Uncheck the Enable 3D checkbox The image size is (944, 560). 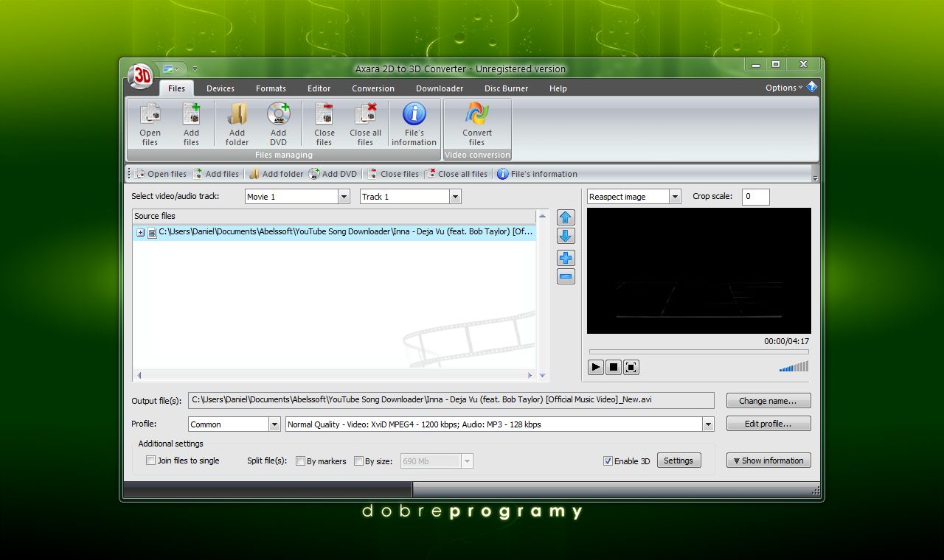(x=608, y=461)
